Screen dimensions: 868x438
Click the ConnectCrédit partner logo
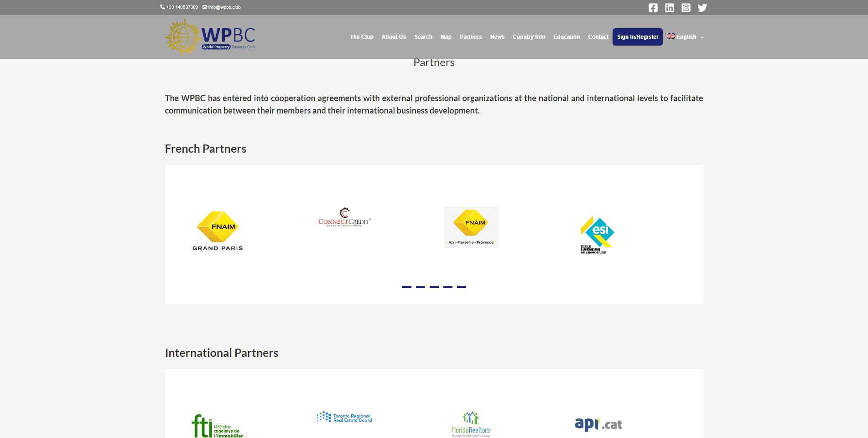pyautogui.click(x=344, y=217)
